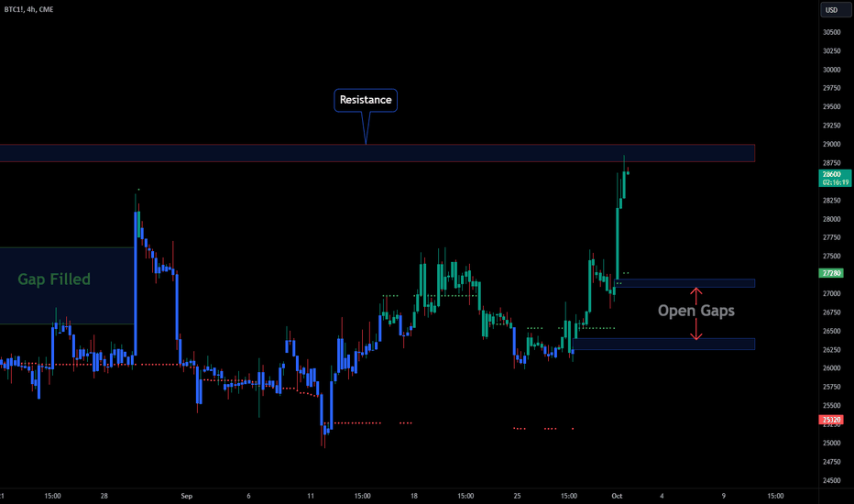The image size is (854, 504).
Task: Click the 25500 price axis label
Action: (x=831, y=405)
